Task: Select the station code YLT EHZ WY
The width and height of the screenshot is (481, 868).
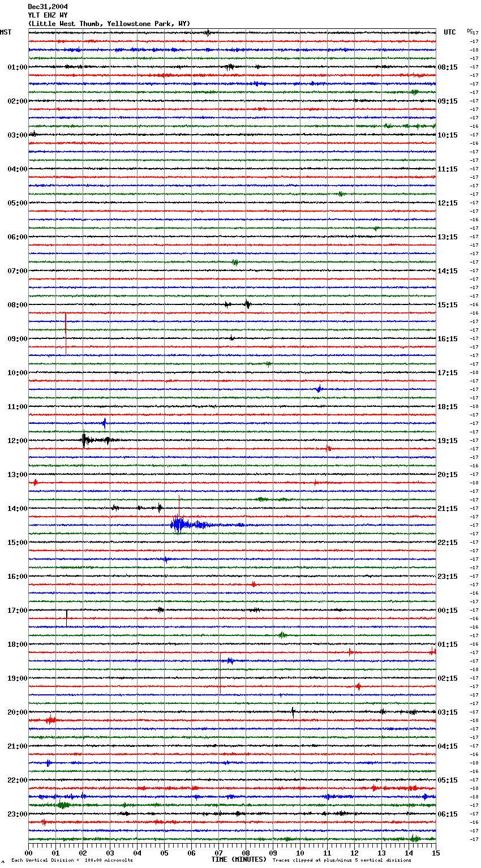Action: click(x=48, y=15)
